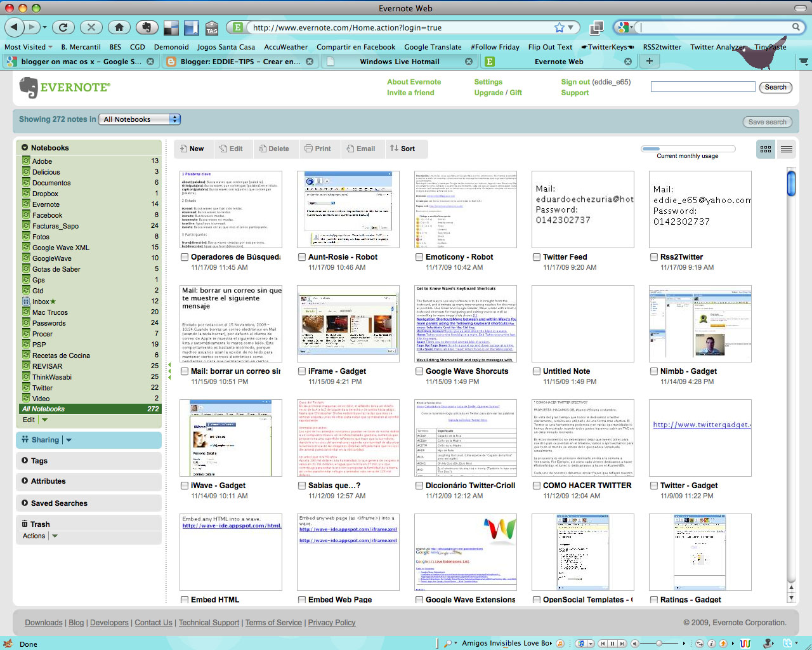The width and height of the screenshot is (812, 650).
Task: Open the About Evernote link
Action: pyautogui.click(x=414, y=82)
